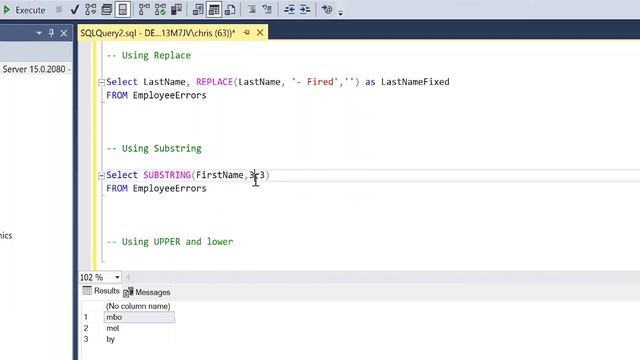Toggle Include Client Statistics icon

point(176,9)
